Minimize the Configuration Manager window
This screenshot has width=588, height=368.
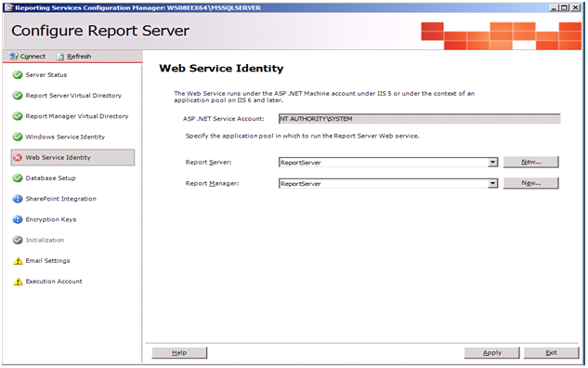554,7
